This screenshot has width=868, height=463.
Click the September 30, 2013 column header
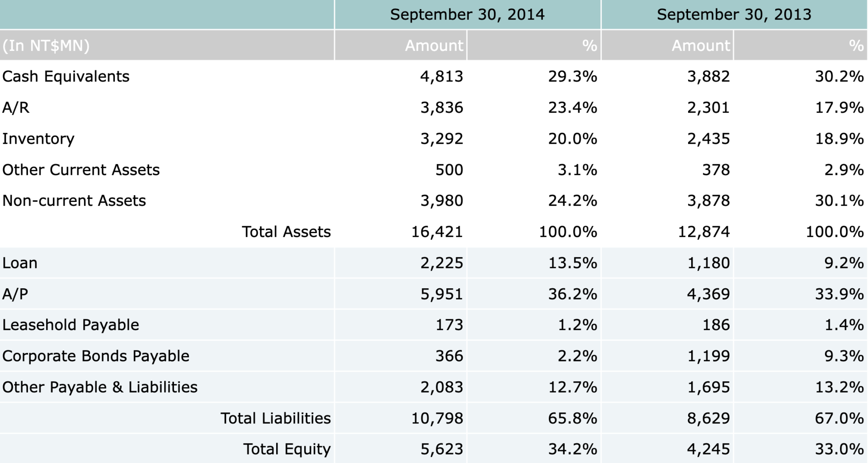734,14
